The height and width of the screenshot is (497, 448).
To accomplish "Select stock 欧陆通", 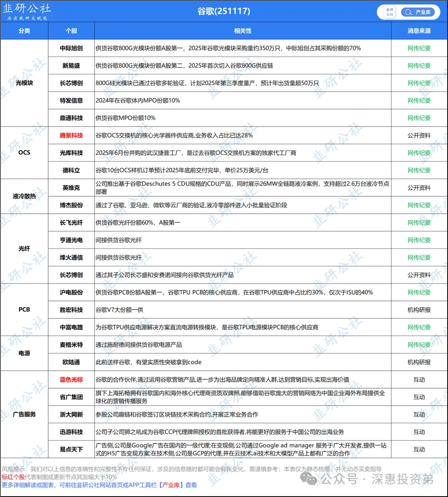I will (x=71, y=362).
